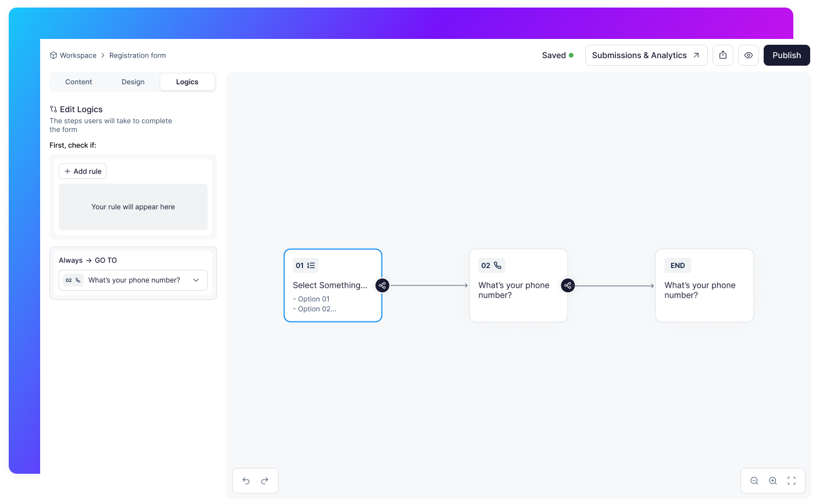
Task: Click the dropdown chevron in GO TO selector
Action: 196,280
